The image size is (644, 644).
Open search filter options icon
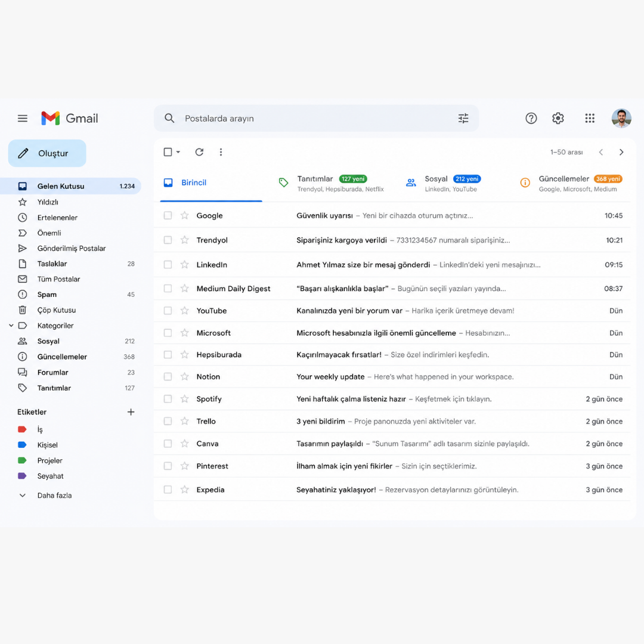click(x=463, y=118)
